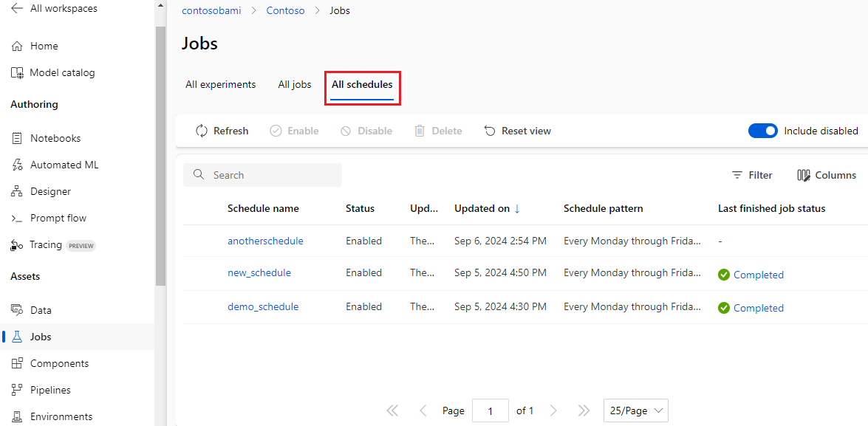Open the Pipelines icon in Assets
The image size is (868, 426).
click(x=17, y=390)
